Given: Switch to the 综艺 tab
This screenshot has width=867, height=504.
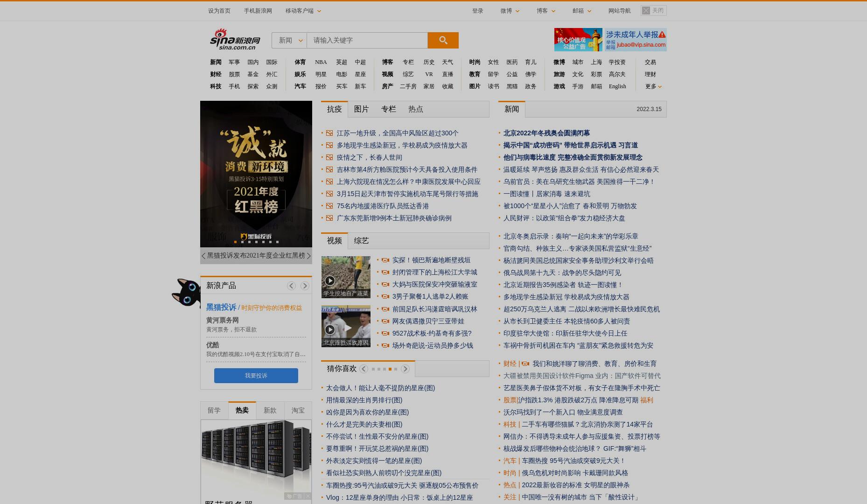Looking at the screenshot, I should point(361,241).
